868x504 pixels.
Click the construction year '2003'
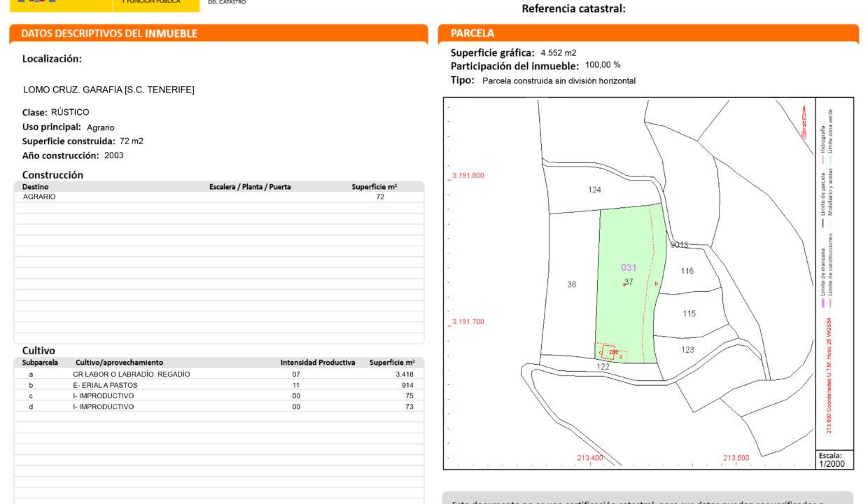[x=114, y=155]
